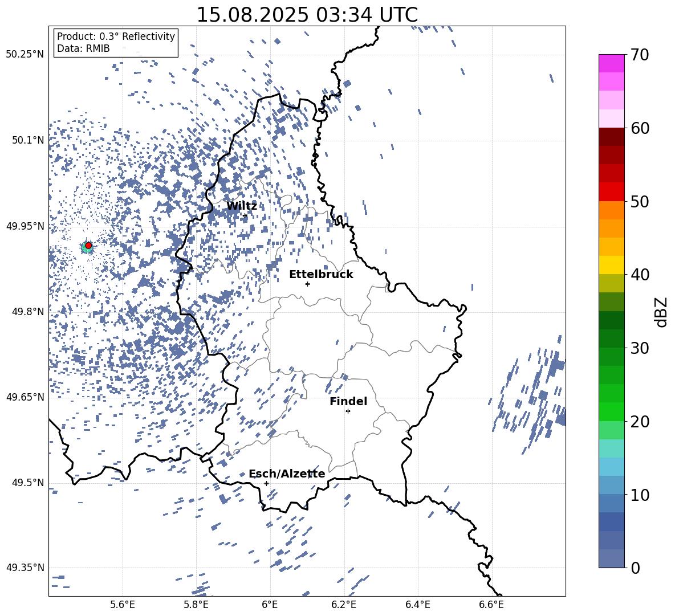Click the 6.2°E longitude label

344,605
